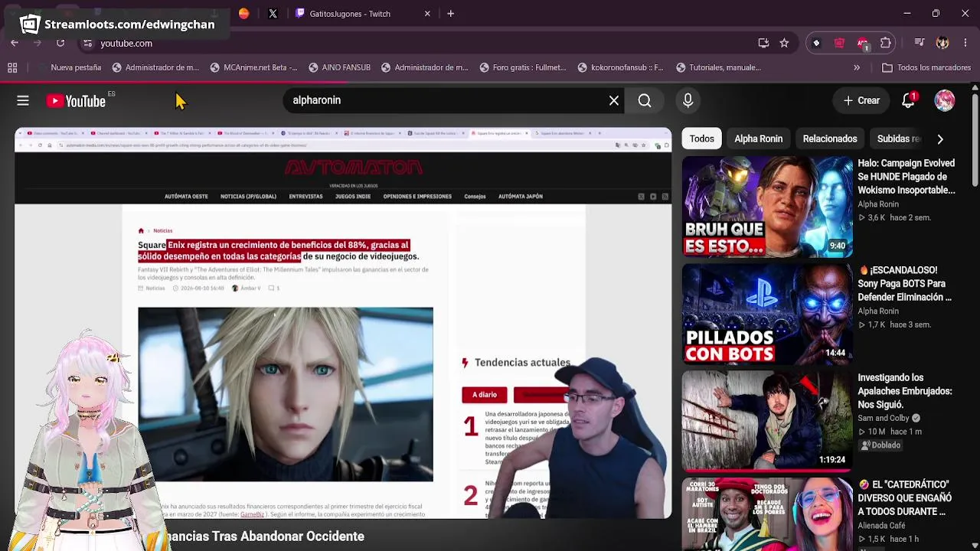Click the 'Alienada Café' channel name
This screenshot has height=551, width=980.
click(x=881, y=526)
